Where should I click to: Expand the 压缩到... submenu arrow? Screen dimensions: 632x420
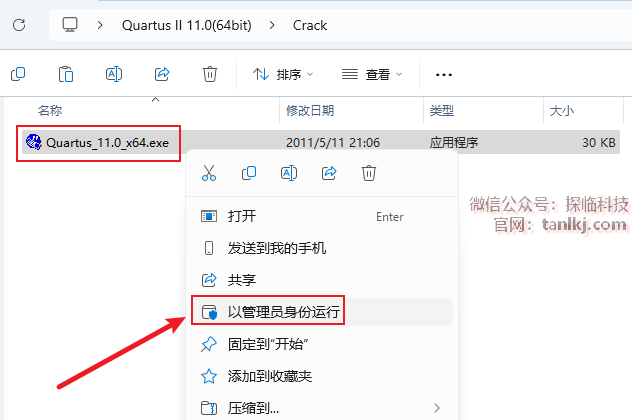pyautogui.click(x=437, y=408)
